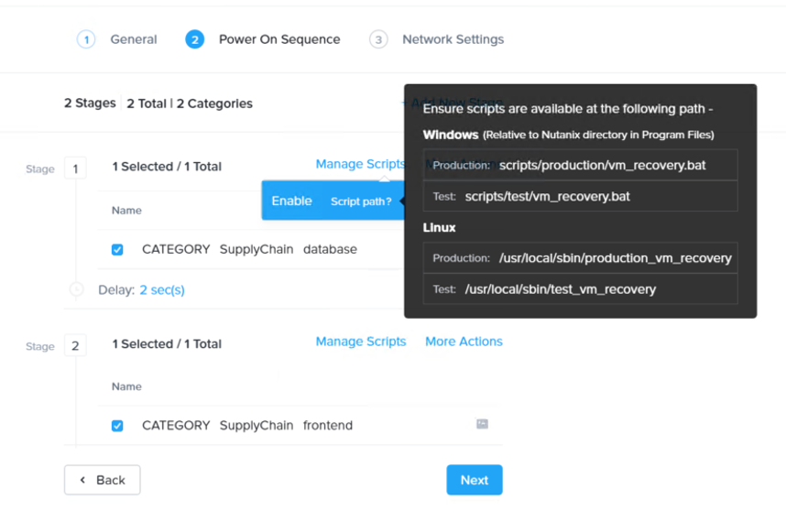Go to General step 1 circle
This screenshot has width=786, height=532.
coord(86,39)
